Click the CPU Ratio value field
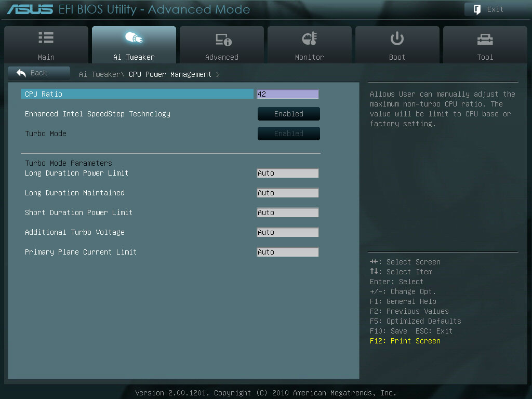 pyautogui.click(x=288, y=94)
